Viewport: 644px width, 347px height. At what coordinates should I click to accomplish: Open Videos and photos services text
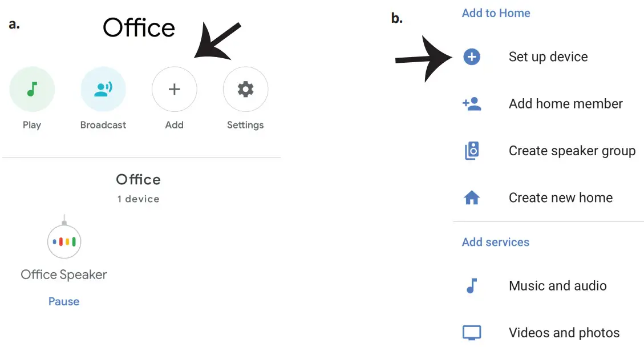[564, 333]
